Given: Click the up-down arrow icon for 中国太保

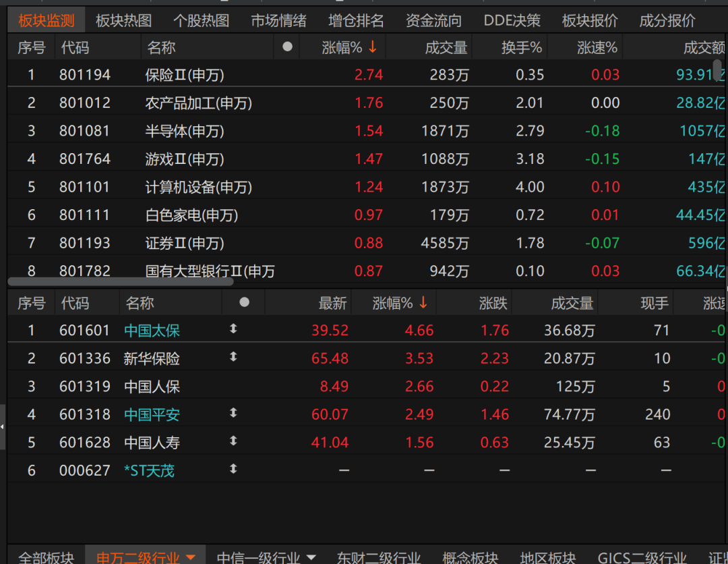Looking at the screenshot, I should coord(233,329).
